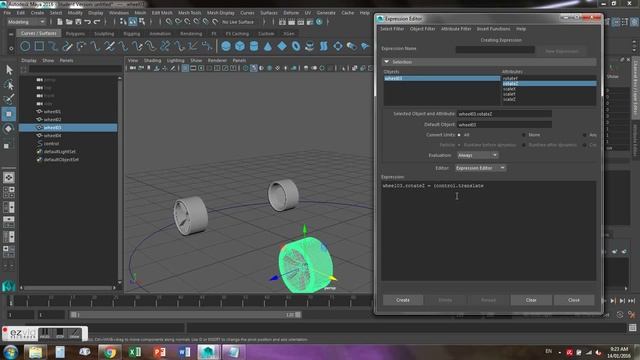This screenshot has width=640, height=360.
Task: Activate the Scale tool in toolbox
Action: [9, 145]
